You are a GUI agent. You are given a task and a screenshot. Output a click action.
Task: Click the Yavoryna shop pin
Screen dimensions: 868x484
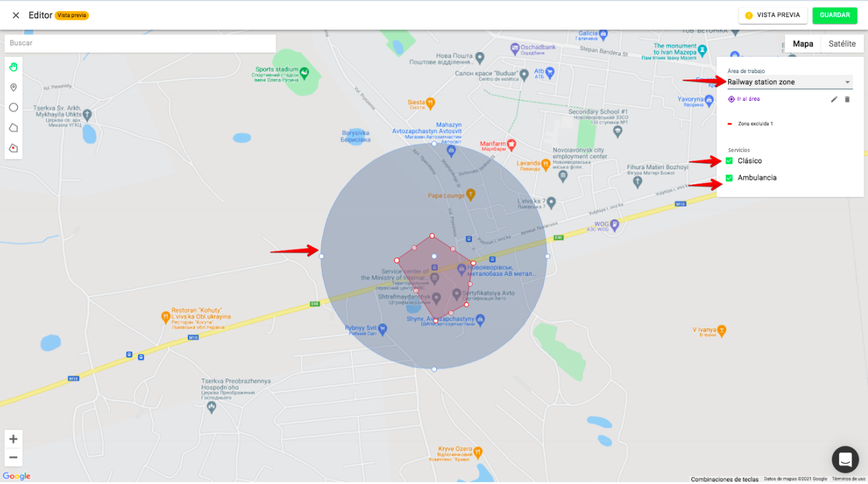point(709,101)
